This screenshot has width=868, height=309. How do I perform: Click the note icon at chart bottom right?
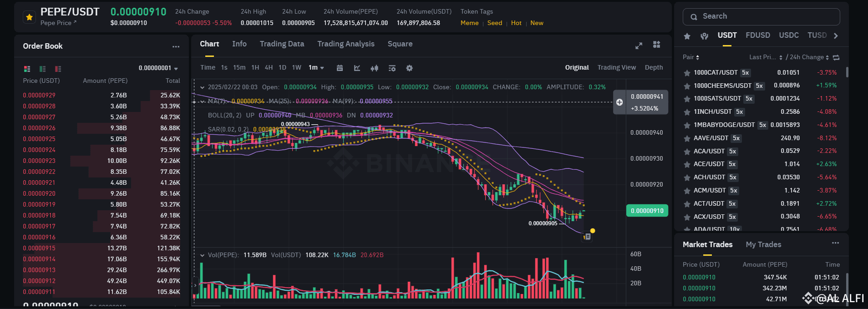coord(587,237)
